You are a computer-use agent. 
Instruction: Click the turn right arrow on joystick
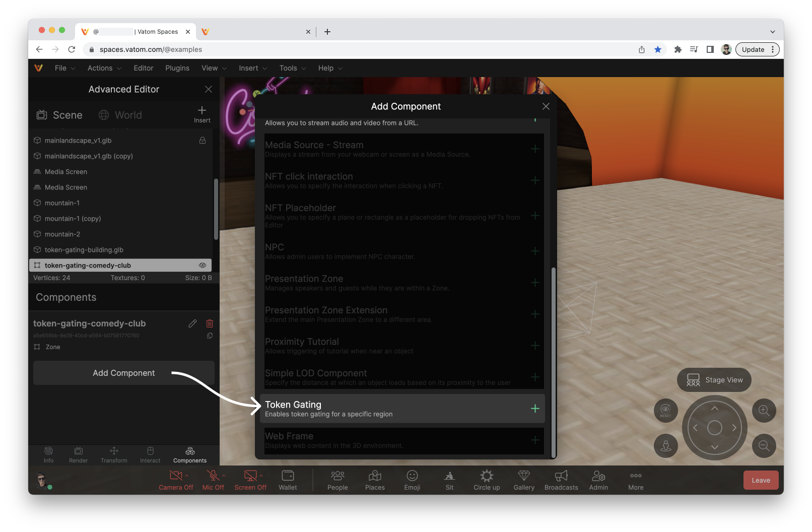pyautogui.click(x=734, y=428)
